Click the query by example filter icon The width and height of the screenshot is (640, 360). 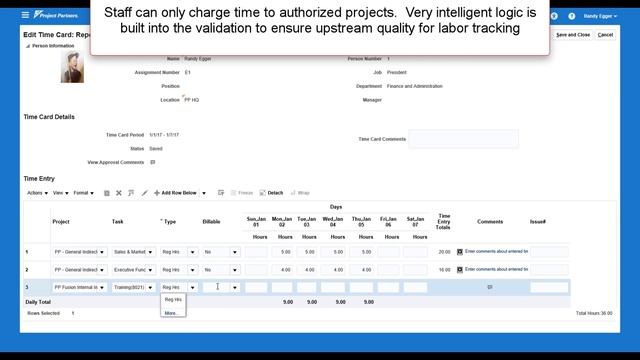[x=221, y=193]
